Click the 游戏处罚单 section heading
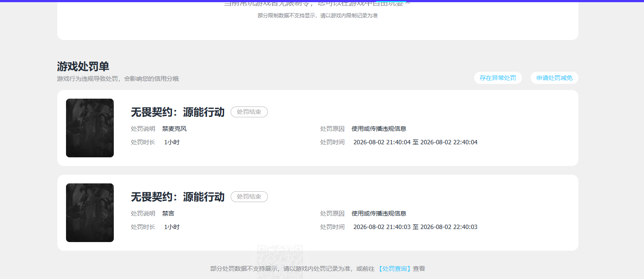 click(83, 66)
